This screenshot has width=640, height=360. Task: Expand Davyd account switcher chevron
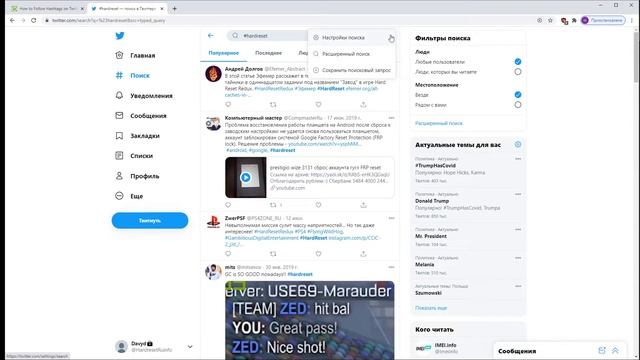[190, 347]
